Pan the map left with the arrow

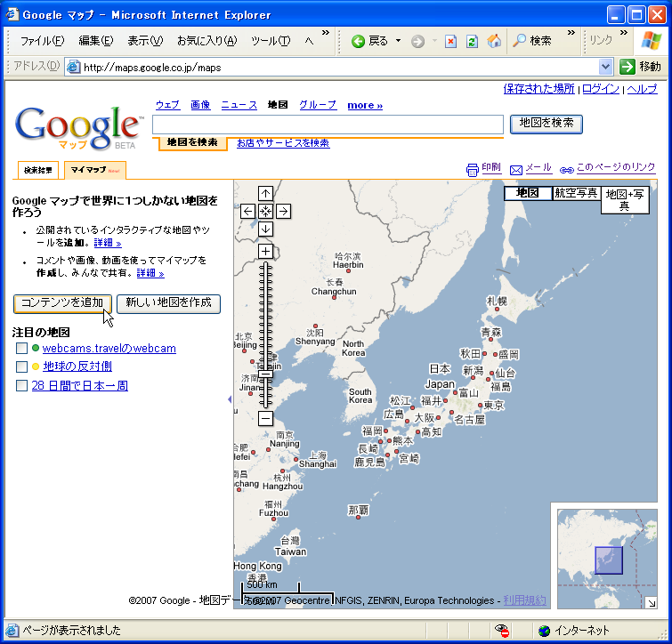(247, 211)
